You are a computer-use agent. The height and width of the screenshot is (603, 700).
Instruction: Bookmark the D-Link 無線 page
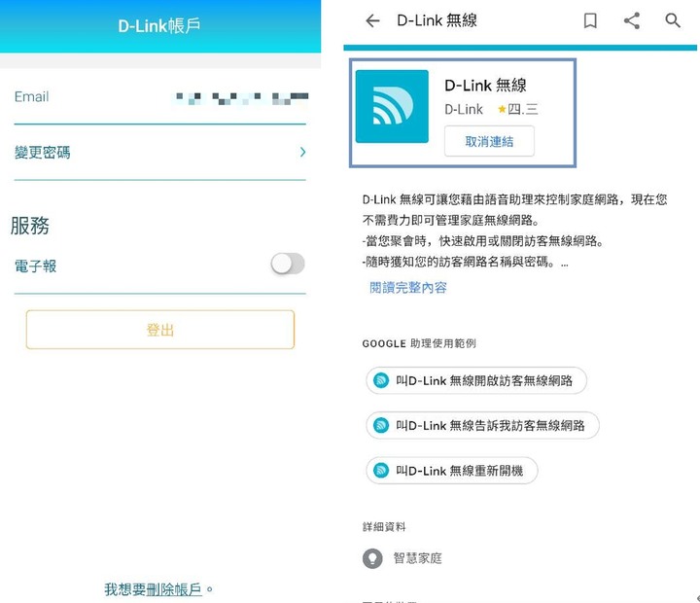[x=590, y=20]
